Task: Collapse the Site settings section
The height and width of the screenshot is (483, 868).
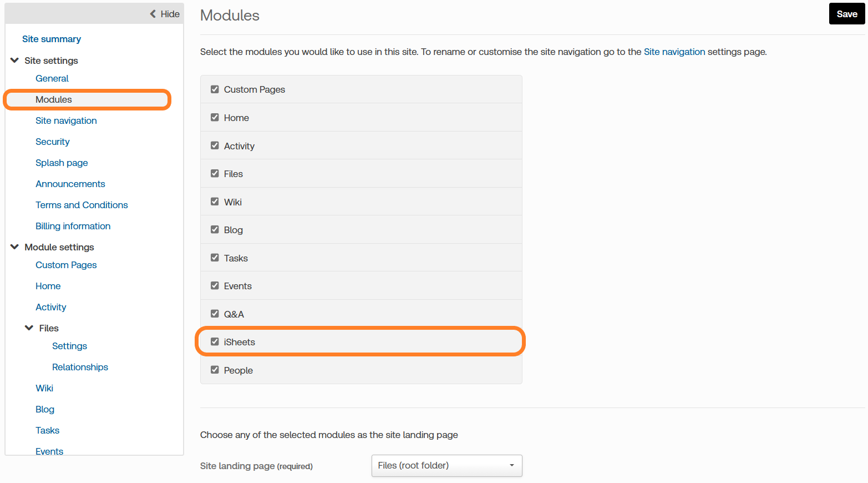Action: tap(15, 61)
